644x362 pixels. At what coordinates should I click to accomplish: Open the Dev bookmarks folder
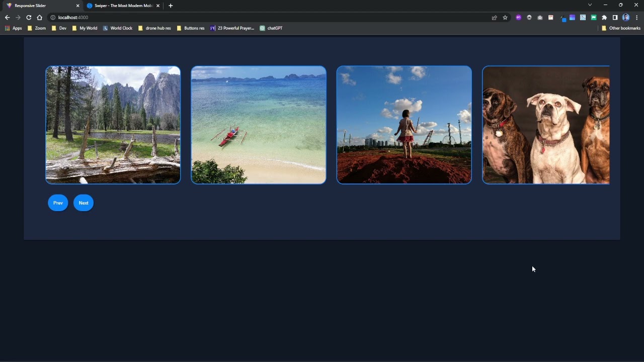click(x=59, y=28)
